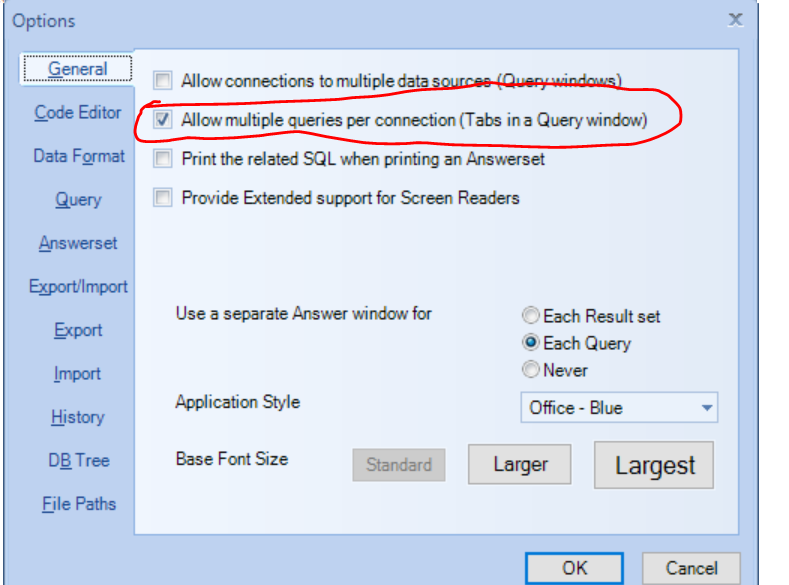Switch to the Code Editor tab
Viewport: 789px width, 585px height.
tap(78, 113)
